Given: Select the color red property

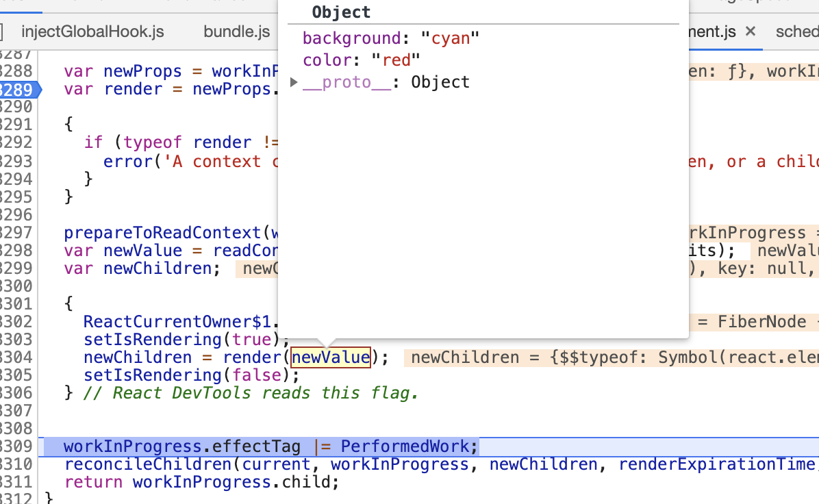Looking at the screenshot, I should [x=362, y=60].
